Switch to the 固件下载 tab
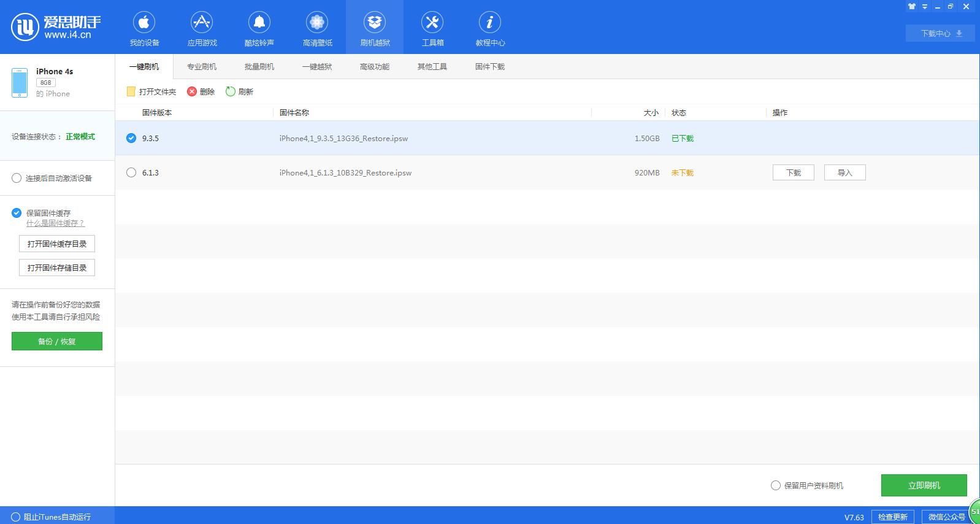The height and width of the screenshot is (524, 980). pos(489,66)
